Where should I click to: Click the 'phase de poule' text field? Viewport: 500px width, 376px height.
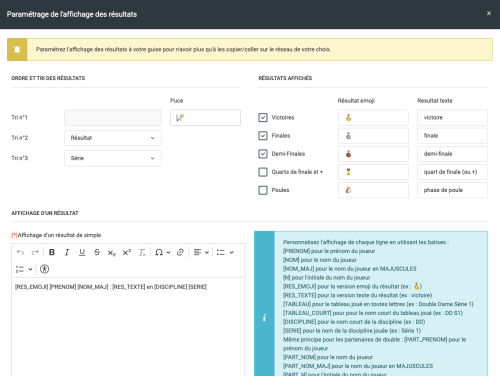[x=452, y=190]
